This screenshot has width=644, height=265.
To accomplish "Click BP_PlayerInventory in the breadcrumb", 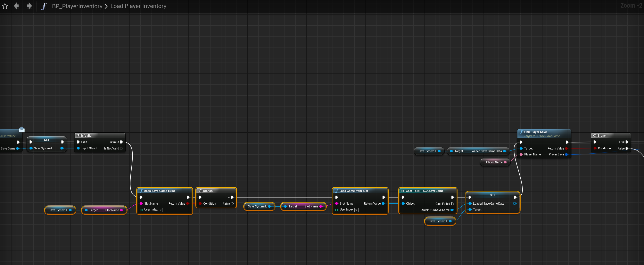I will pos(77,6).
